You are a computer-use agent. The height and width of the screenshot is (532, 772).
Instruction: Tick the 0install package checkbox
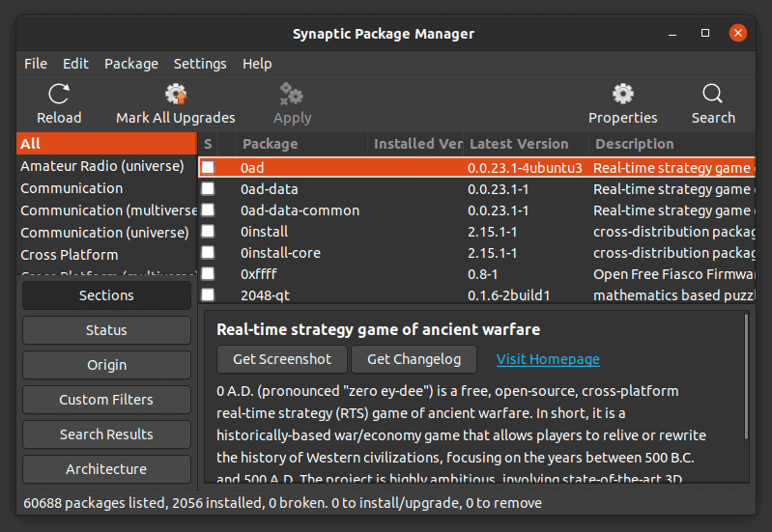click(208, 232)
